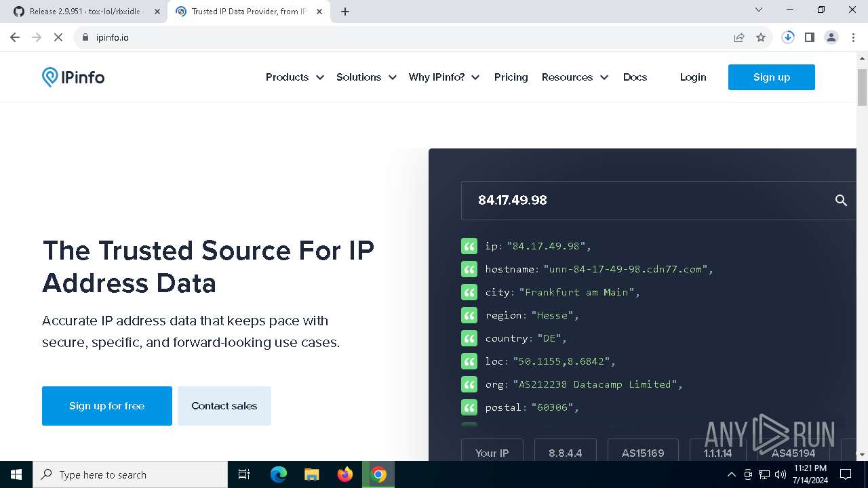
Task: Launch Firefox from taskbar
Action: coord(345,474)
